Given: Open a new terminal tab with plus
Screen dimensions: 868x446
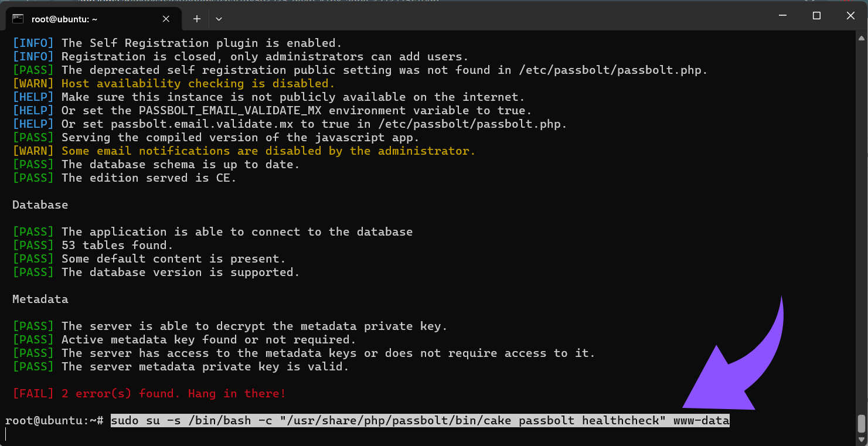Looking at the screenshot, I should point(197,19).
